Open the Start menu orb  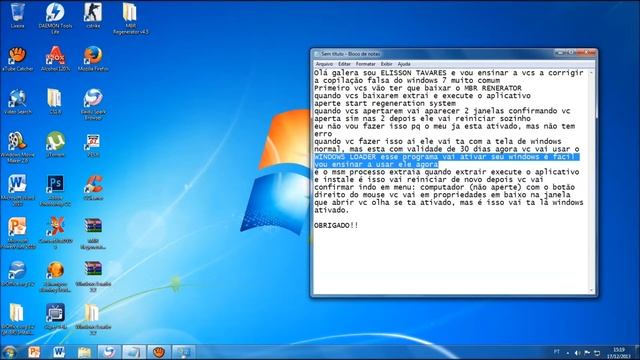tap(9, 352)
